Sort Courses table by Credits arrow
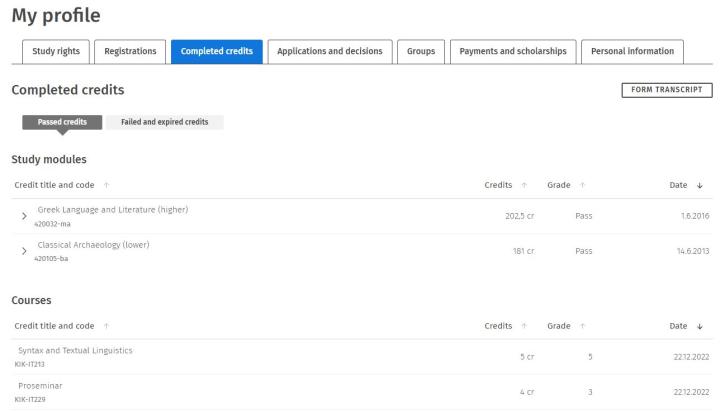 [524, 325]
